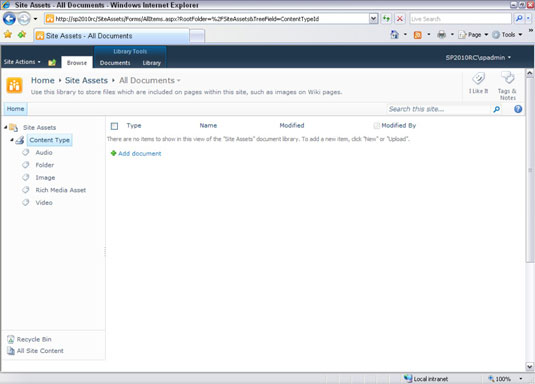Select the Library ribbon tab

coord(151,63)
